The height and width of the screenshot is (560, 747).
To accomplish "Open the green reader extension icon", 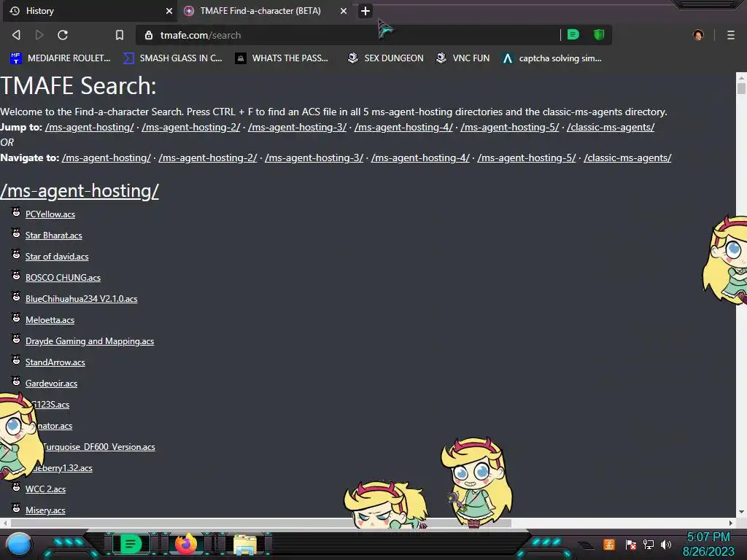I will 573,35.
